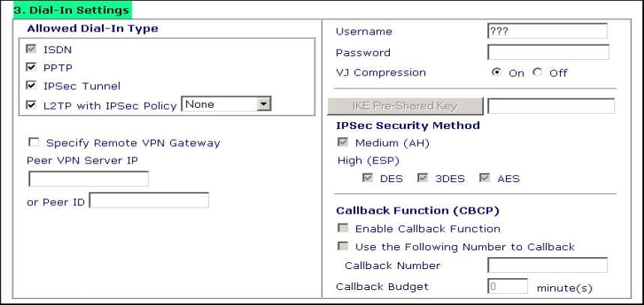Click the Password input field

(547, 52)
